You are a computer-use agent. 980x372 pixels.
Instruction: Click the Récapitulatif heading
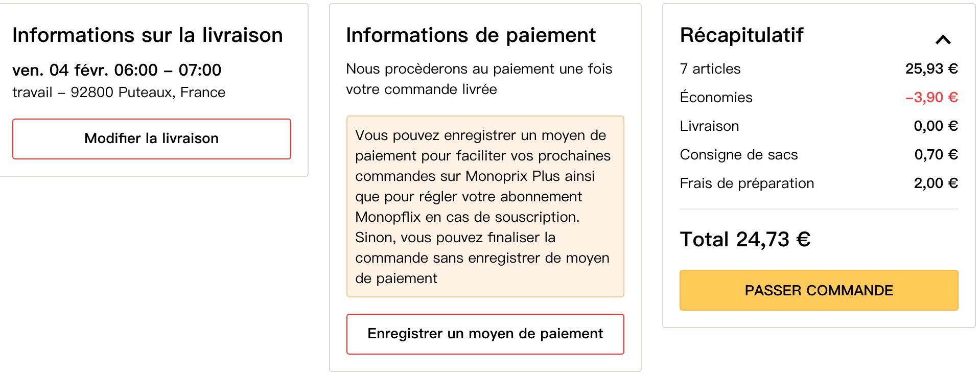741,35
